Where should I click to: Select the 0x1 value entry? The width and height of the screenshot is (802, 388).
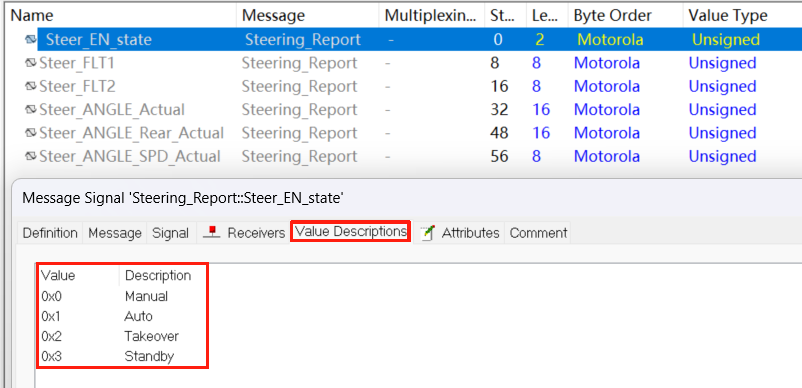51,316
